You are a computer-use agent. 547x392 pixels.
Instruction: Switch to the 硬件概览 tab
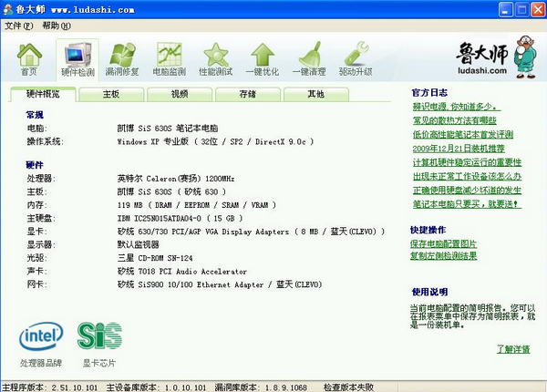(43, 94)
